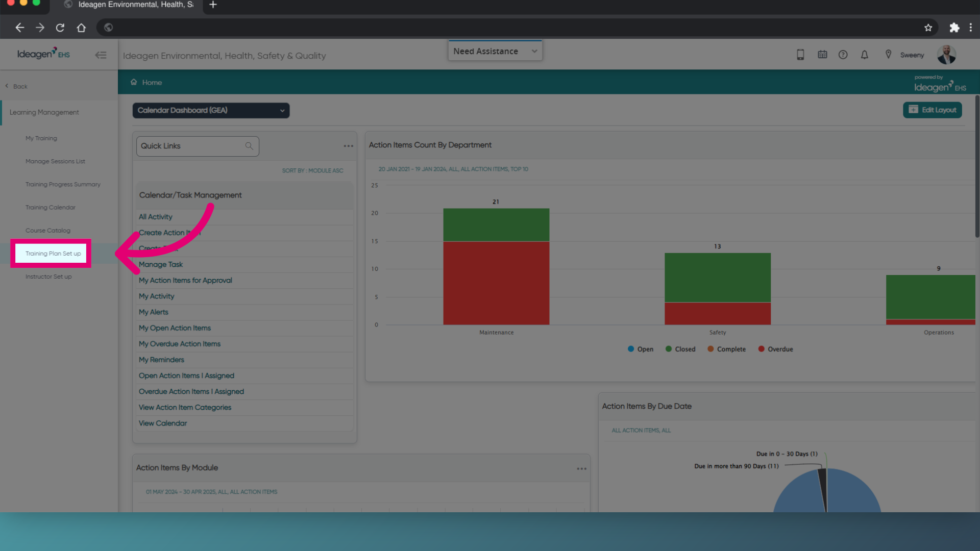Viewport: 980px width, 551px height.
Task: Click the mobile device icon in header
Action: pos(800,55)
